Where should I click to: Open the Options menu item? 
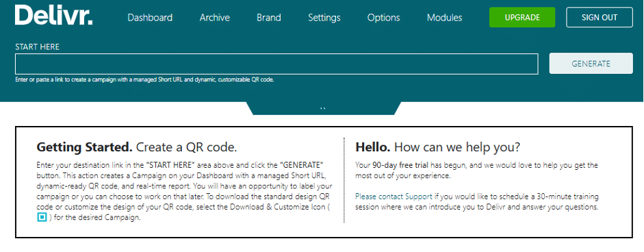tap(384, 18)
